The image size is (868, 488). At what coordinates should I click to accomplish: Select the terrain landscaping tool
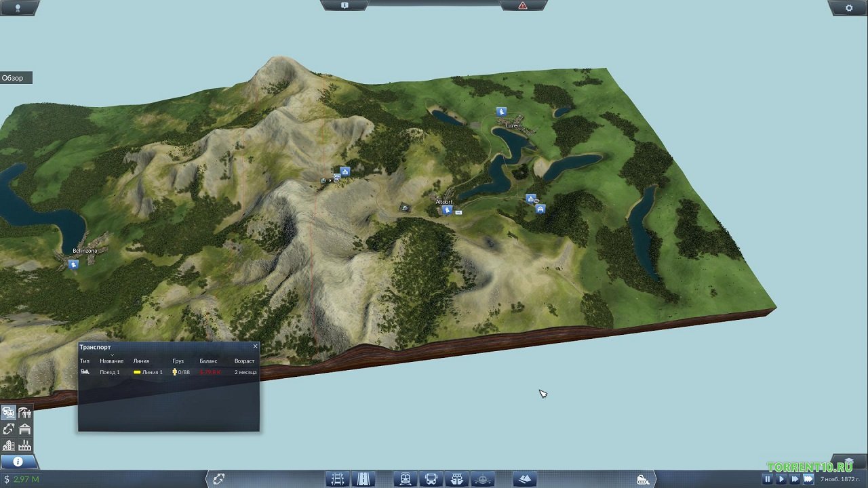tap(525, 479)
